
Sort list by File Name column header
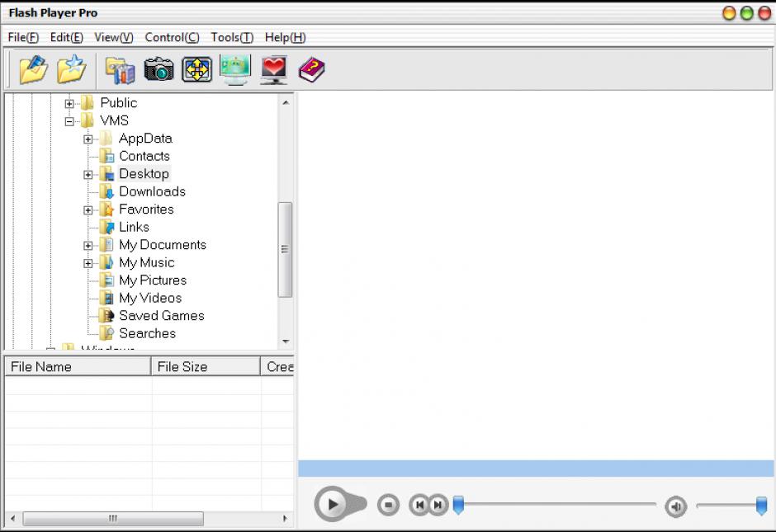[x=78, y=366]
